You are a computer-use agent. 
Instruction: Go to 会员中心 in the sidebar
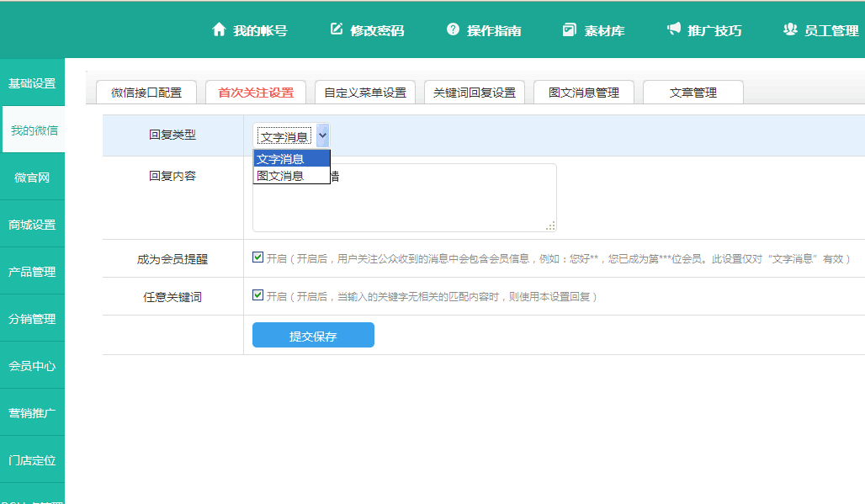(x=32, y=366)
